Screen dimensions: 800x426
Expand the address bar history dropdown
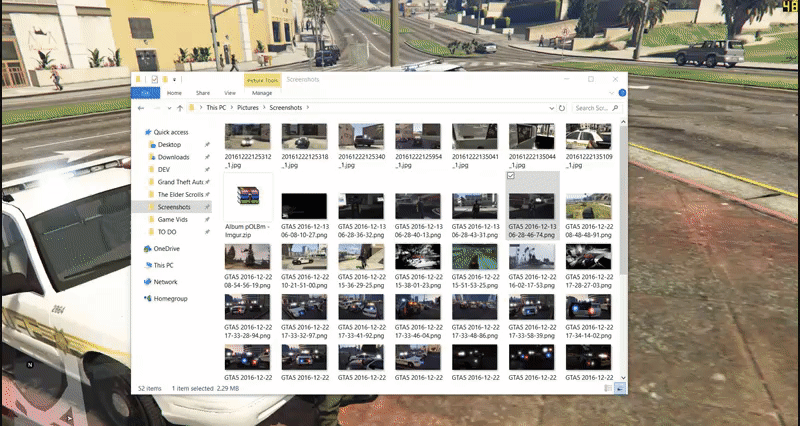click(552, 108)
